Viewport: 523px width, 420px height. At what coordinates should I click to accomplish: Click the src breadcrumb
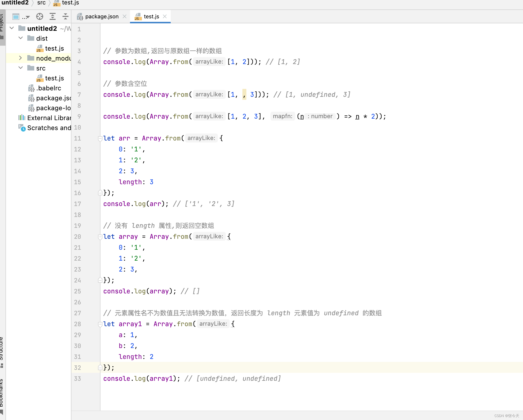click(x=41, y=3)
